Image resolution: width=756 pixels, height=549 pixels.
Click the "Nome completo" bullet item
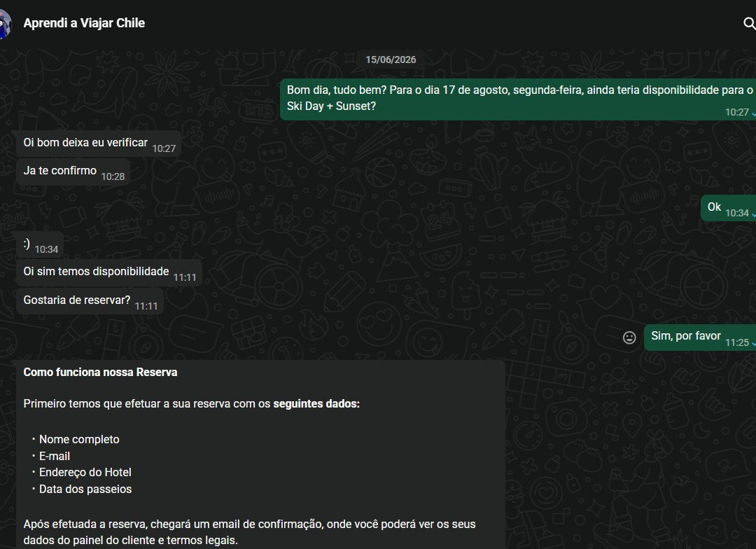[79, 440]
